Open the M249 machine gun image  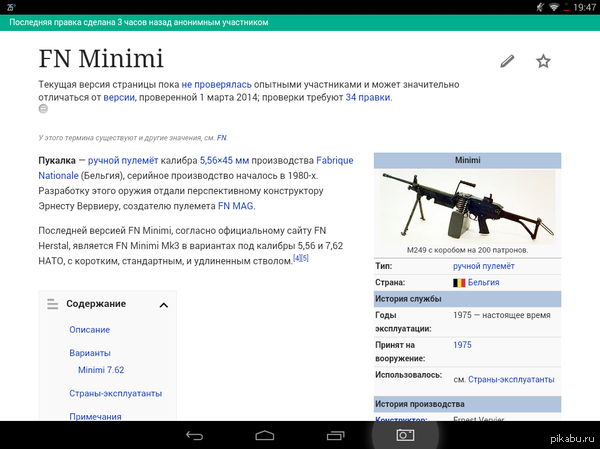(468, 207)
